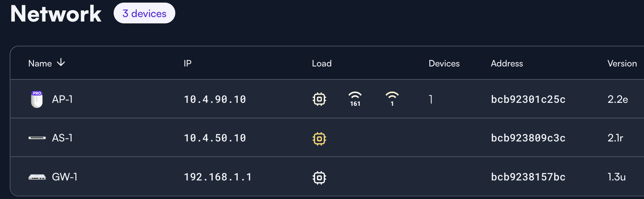Click the WiFi icon labeled 161

click(x=355, y=99)
